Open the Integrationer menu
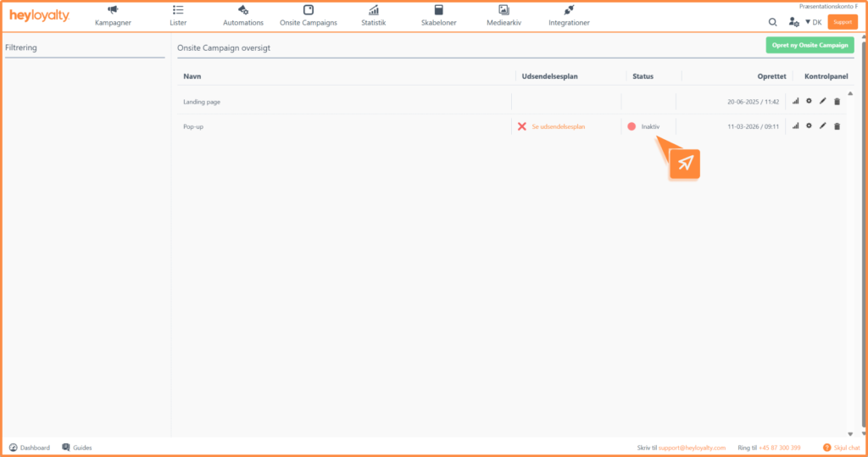 pyautogui.click(x=569, y=15)
